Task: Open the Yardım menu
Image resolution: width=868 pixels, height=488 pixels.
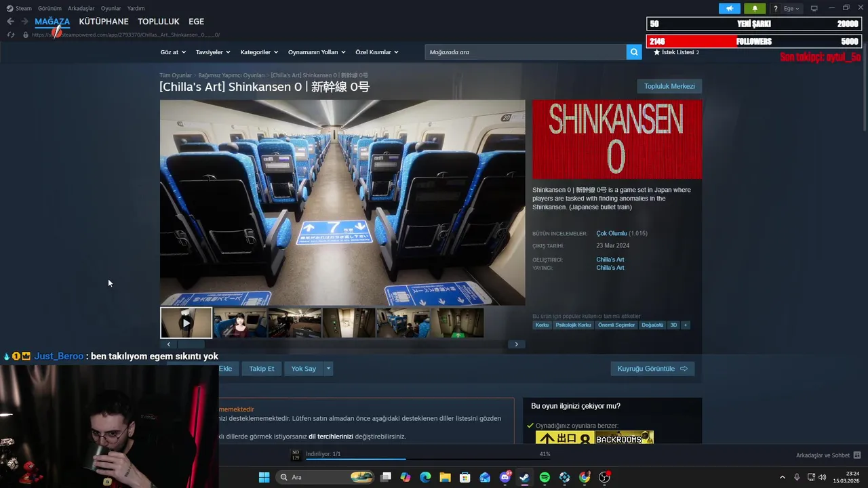Action: (136, 8)
